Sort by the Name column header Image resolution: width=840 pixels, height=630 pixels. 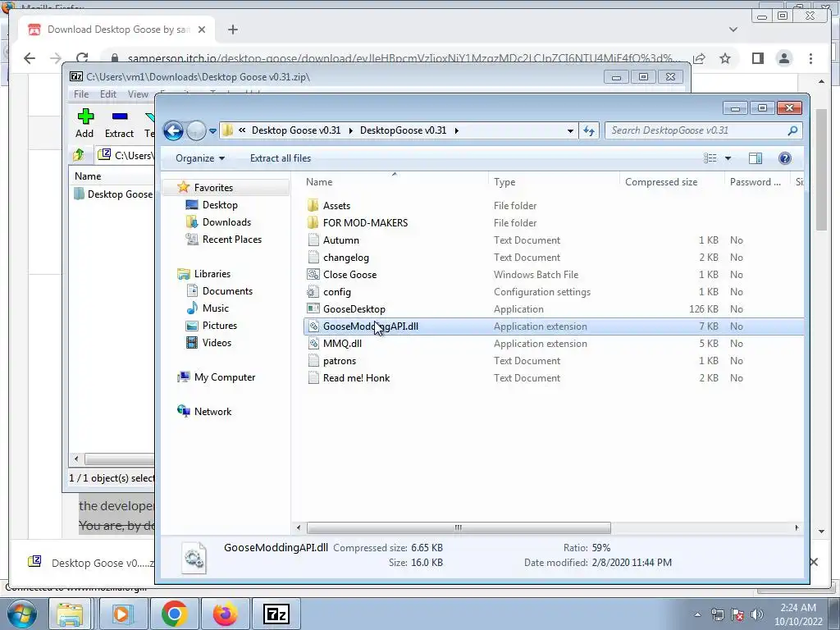tap(395, 182)
